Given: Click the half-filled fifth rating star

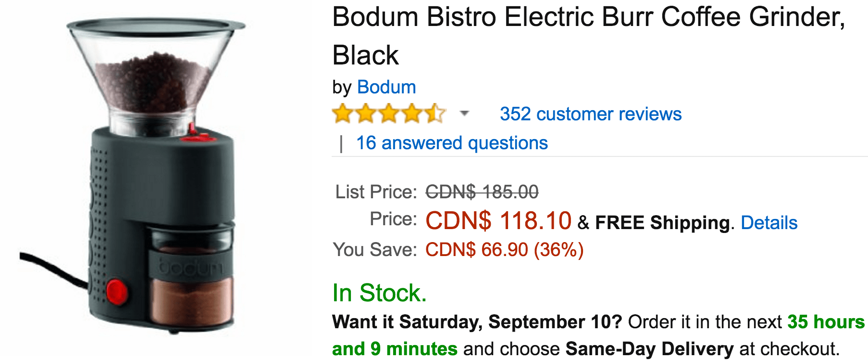Looking at the screenshot, I should tap(435, 114).
